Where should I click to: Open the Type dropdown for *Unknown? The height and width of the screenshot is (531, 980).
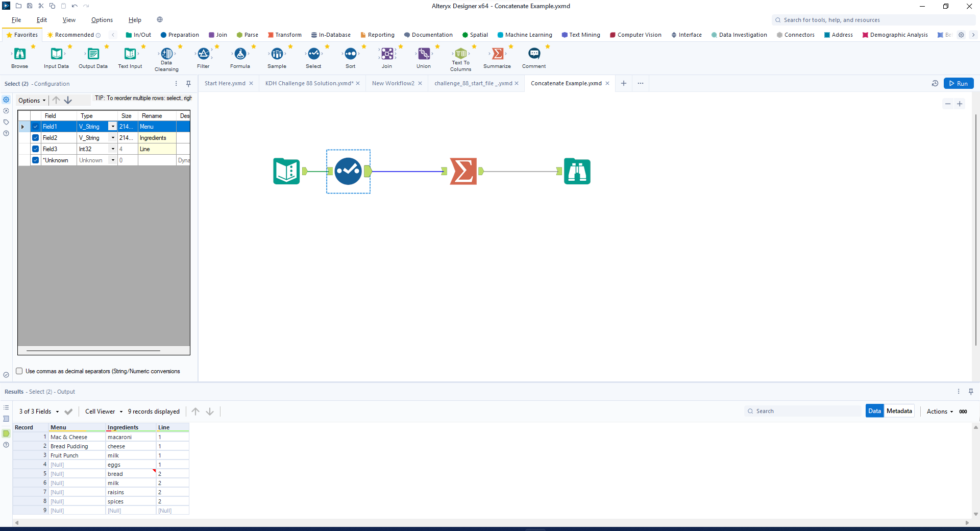tap(113, 160)
